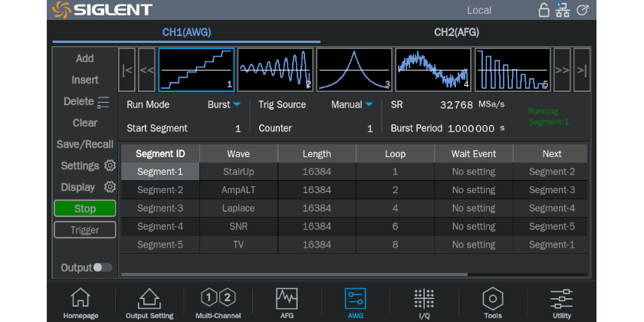Switch to the CH2(AFG) tab
644x322 pixels.
point(455,32)
